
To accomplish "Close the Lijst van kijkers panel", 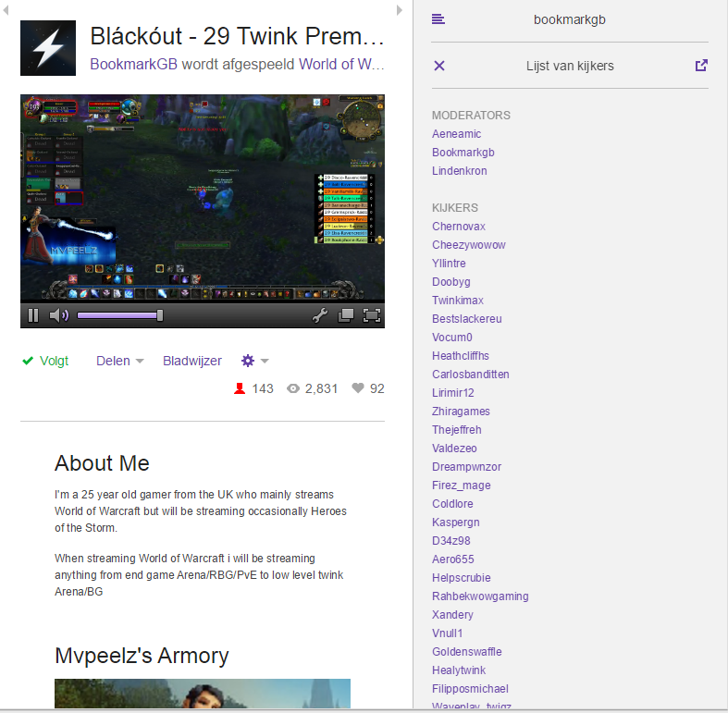I will click(439, 66).
